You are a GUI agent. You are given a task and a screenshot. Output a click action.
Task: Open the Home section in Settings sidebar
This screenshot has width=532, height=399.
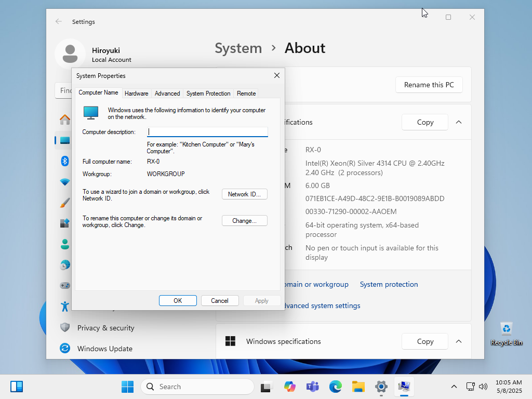tap(65, 119)
